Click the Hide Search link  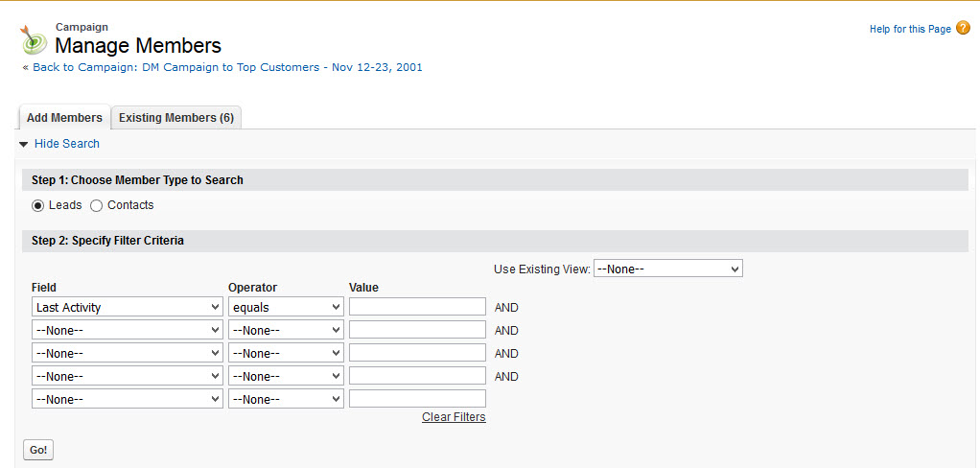pyautogui.click(x=67, y=144)
